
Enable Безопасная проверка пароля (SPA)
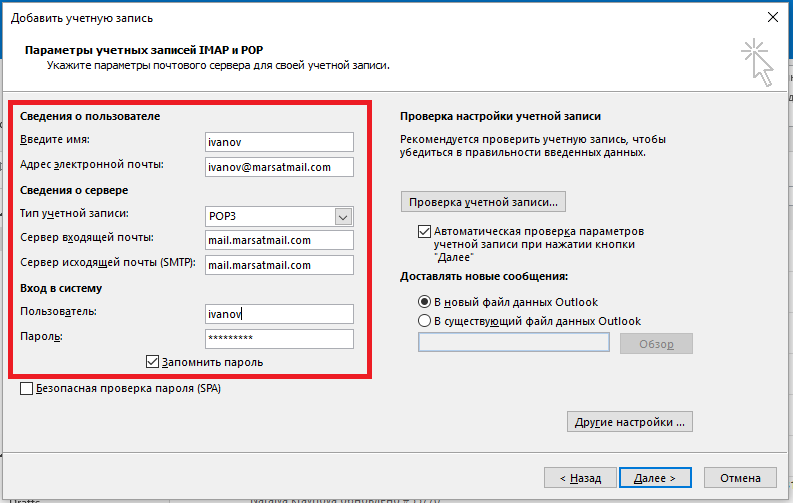26,388
